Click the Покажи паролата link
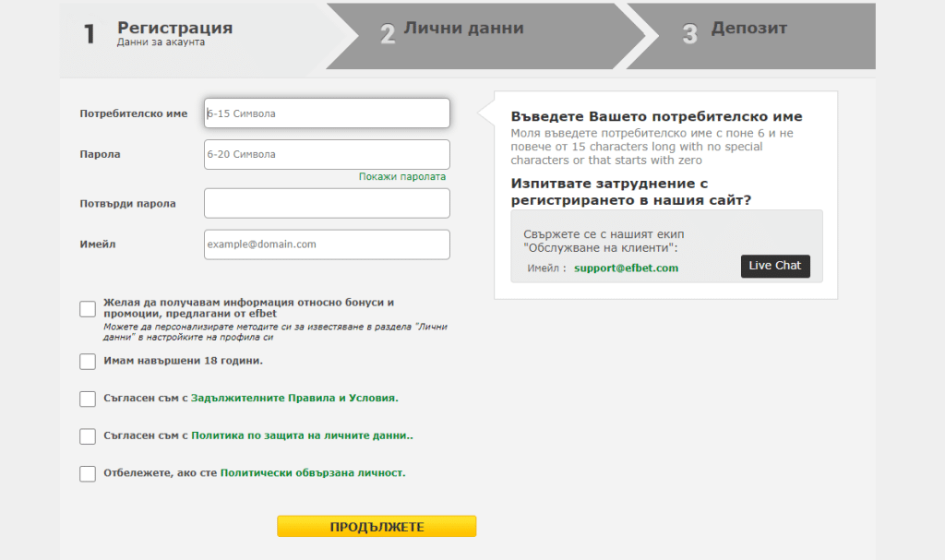The height and width of the screenshot is (560, 945). tap(401, 176)
